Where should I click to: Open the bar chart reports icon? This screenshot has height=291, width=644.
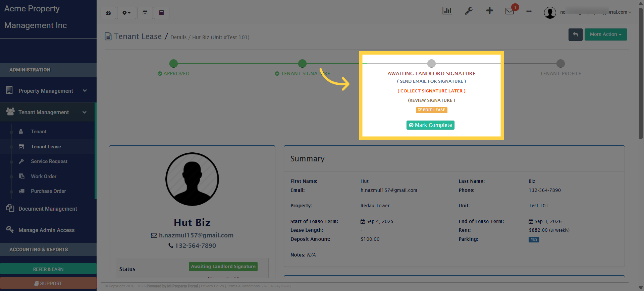coord(447,11)
